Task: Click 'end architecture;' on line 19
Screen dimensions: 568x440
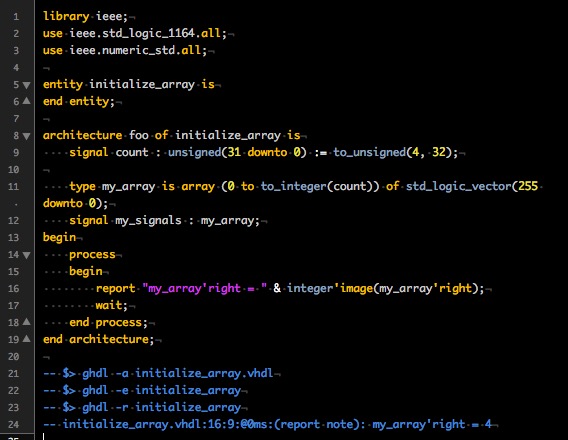Action: 99,339
